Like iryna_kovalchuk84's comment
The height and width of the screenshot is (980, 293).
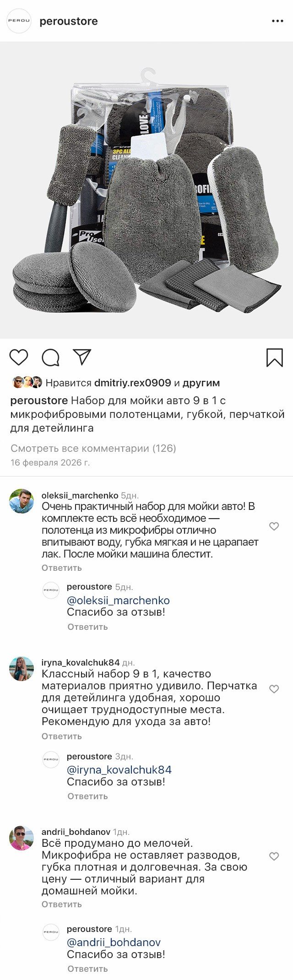point(274,689)
